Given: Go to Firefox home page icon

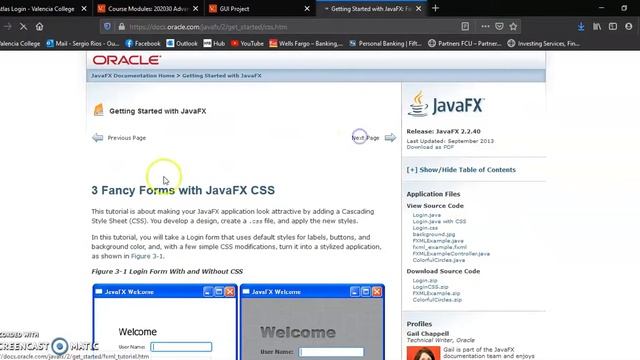Looking at the screenshot, I should pos(39,27).
